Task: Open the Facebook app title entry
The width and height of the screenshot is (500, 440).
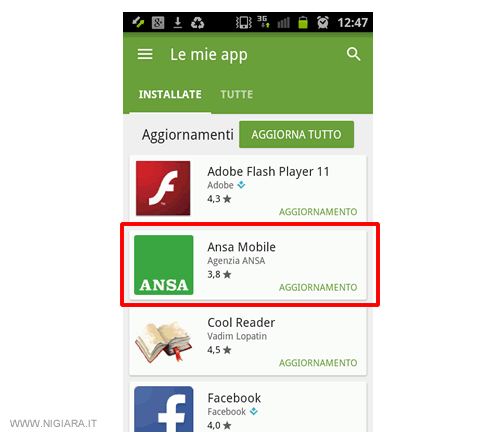Action: [x=234, y=398]
